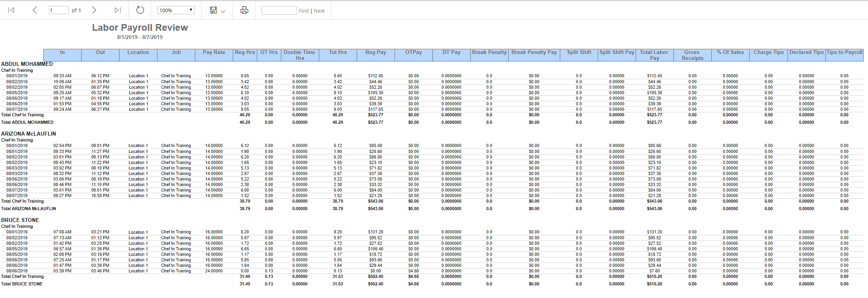
Task: Click the 02:54 PM clock-in time
Action: [x=62, y=145]
